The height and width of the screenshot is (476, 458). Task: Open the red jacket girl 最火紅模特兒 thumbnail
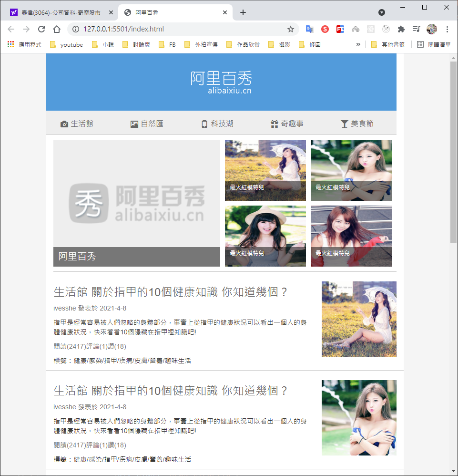click(x=351, y=236)
